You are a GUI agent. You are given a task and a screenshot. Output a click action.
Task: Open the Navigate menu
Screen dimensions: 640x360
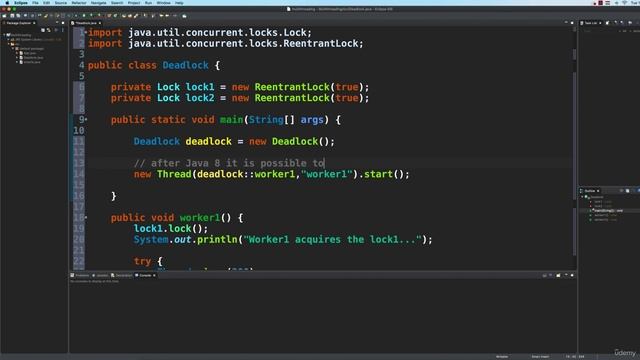click(x=98, y=3)
